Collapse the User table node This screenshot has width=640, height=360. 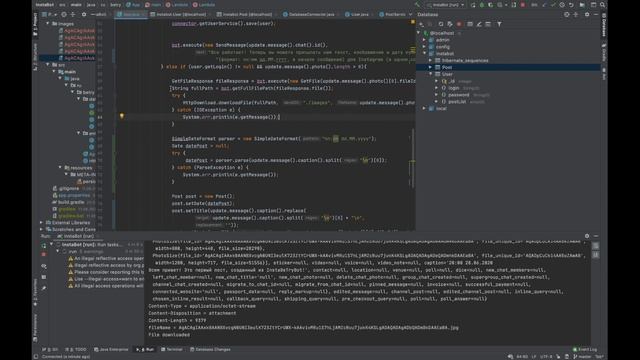[x=431, y=74]
